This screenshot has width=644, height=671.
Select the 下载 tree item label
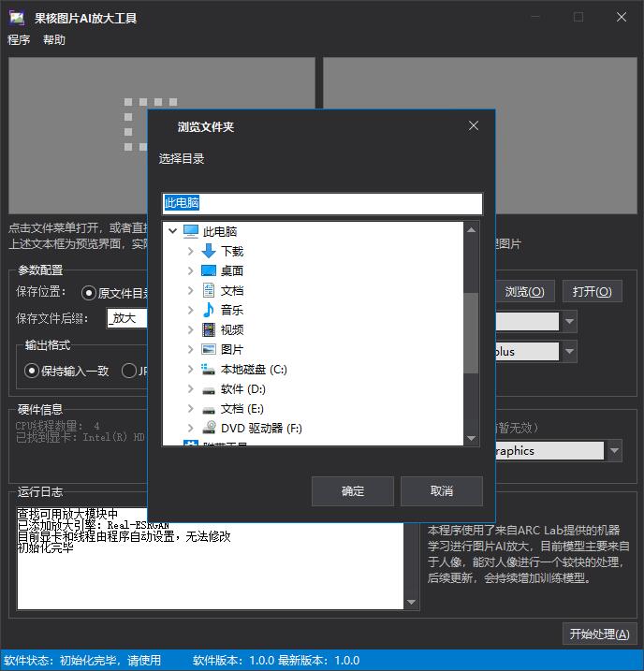[232, 251]
